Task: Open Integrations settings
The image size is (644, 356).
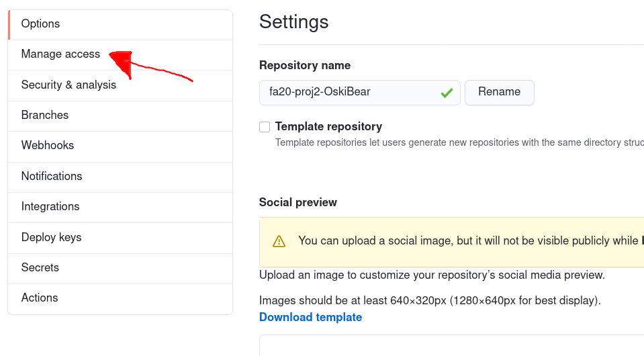Action: (120, 208)
